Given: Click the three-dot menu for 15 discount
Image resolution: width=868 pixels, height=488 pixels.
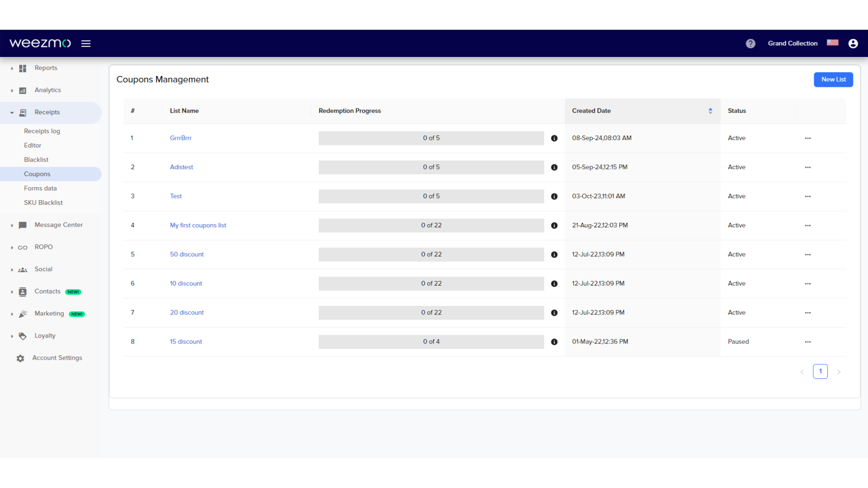Looking at the screenshot, I should (808, 341).
